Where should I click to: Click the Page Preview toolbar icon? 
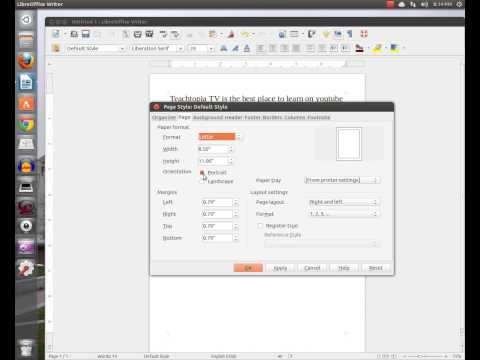coord(149,34)
